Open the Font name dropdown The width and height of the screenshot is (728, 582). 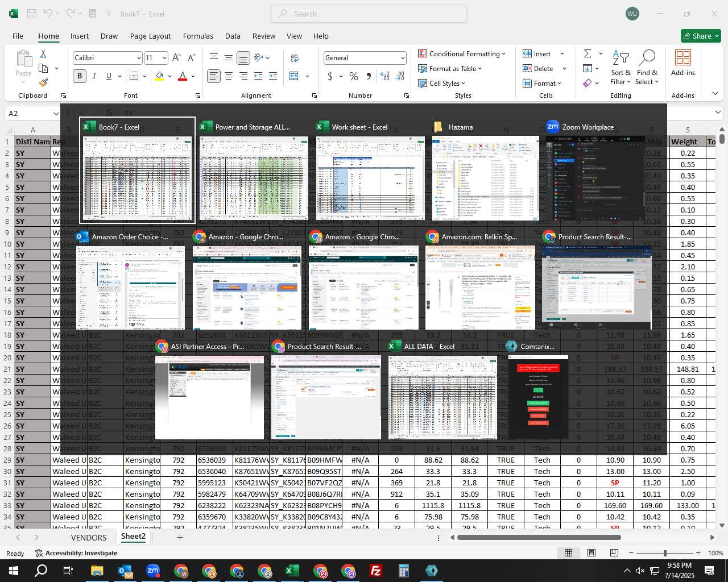tap(138, 58)
